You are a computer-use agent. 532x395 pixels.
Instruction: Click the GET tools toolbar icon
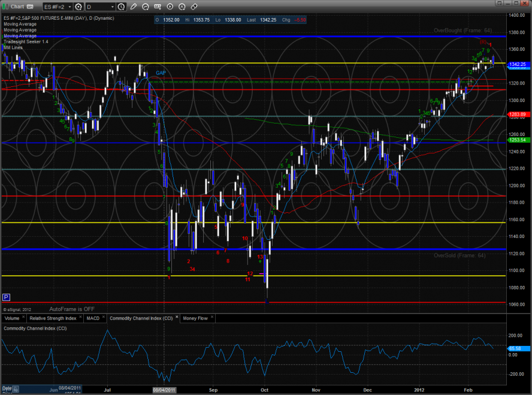tap(158, 7)
